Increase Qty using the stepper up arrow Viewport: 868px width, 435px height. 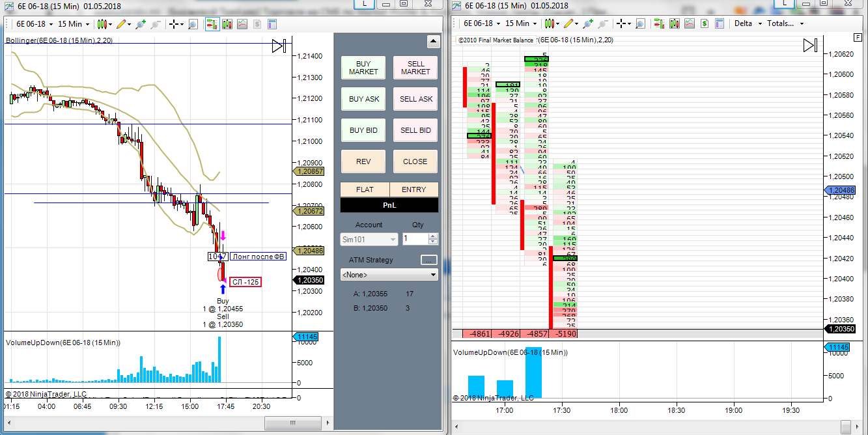[433, 236]
